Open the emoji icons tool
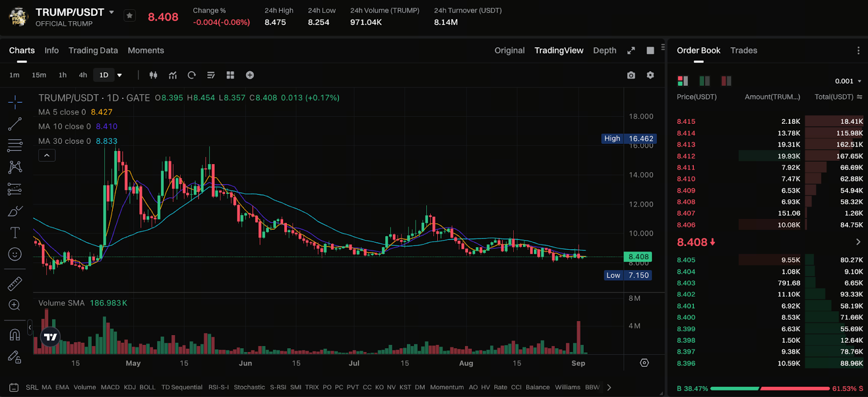Viewport: 868px width, 397px height. 15,254
